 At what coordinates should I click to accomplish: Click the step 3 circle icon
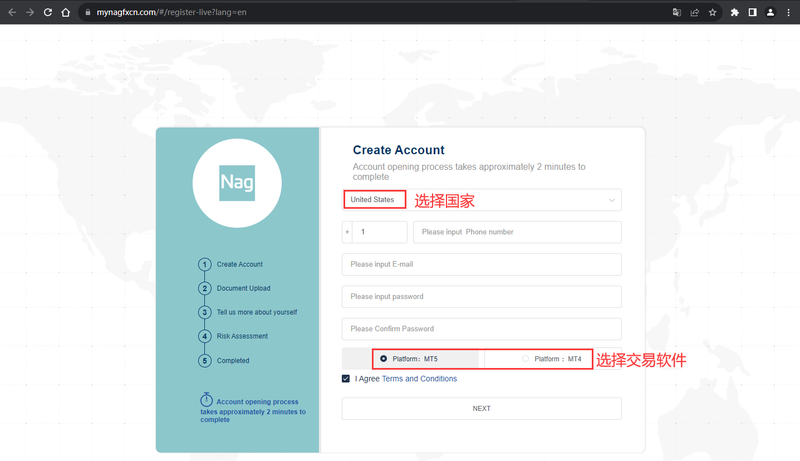point(205,312)
